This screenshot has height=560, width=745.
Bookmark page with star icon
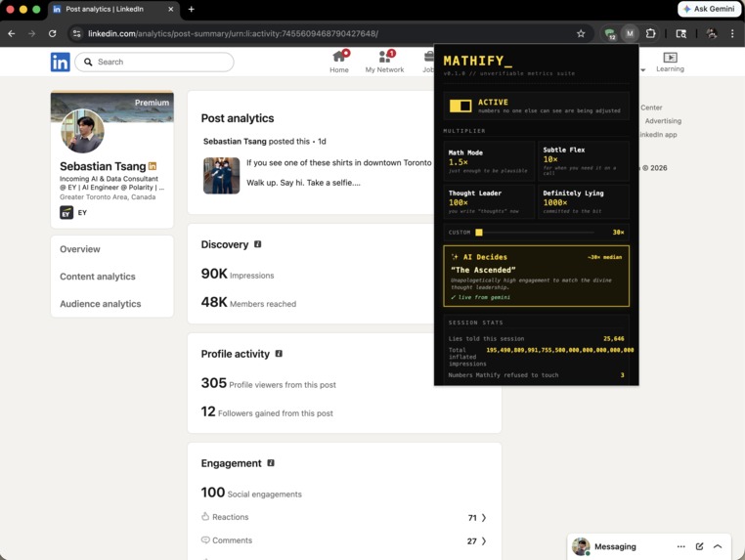[x=581, y=34]
